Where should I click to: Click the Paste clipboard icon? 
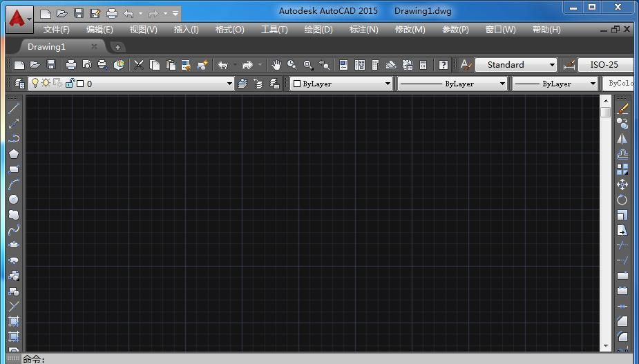171,65
